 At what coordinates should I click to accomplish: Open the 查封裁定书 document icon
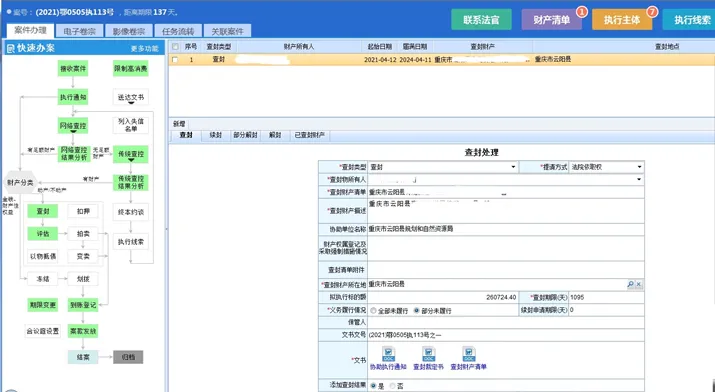428,354
